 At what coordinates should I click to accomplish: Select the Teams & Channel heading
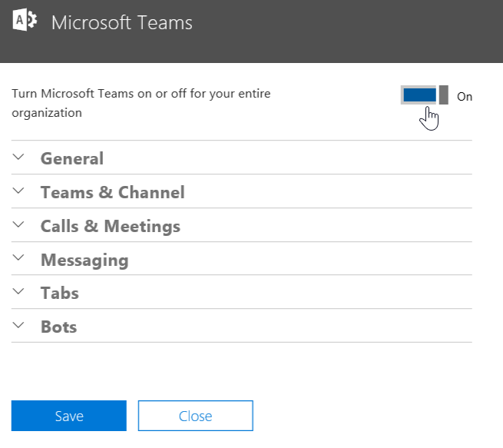point(112,193)
